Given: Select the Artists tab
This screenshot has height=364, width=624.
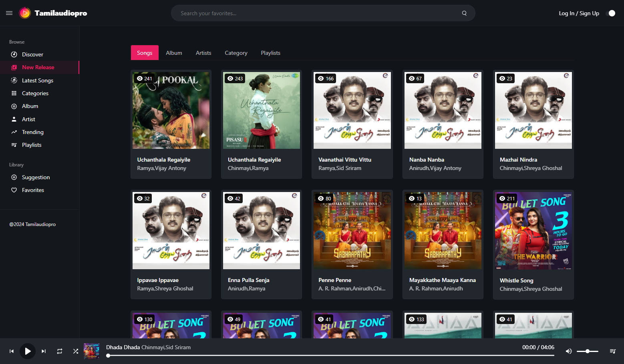Looking at the screenshot, I should [x=203, y=53].
